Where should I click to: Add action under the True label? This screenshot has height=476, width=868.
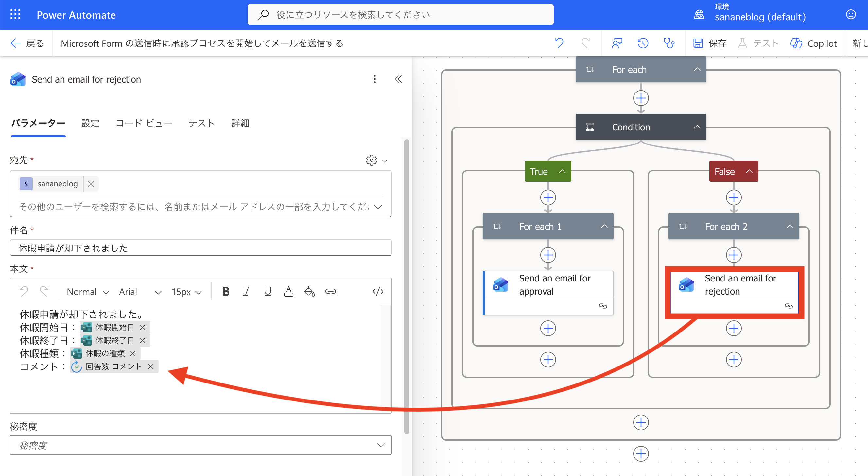tap(548, 197)
